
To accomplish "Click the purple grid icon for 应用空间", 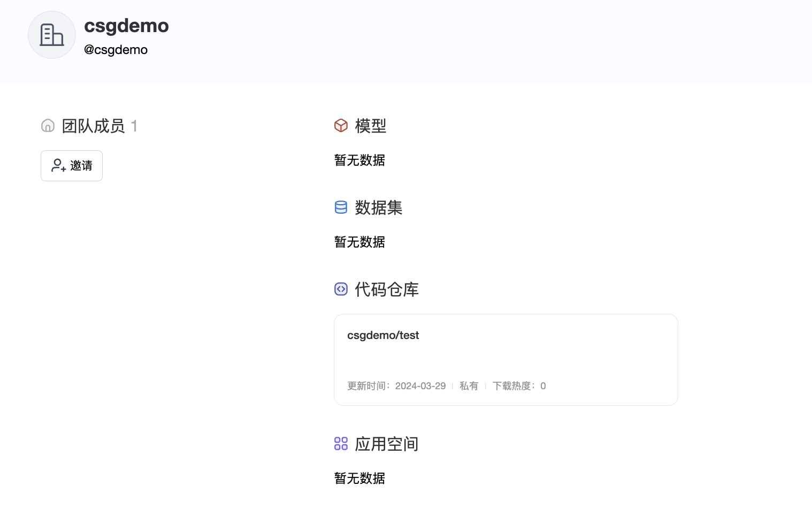I will [341, 444].
